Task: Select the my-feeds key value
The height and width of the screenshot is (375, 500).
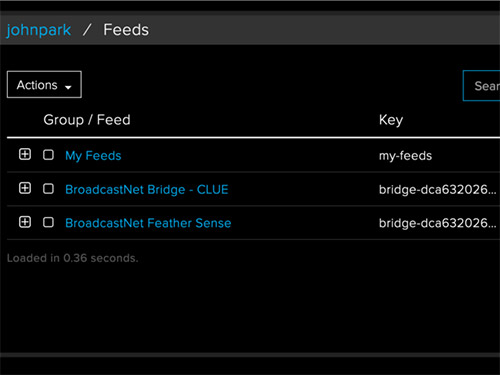Action: point(405,156)
